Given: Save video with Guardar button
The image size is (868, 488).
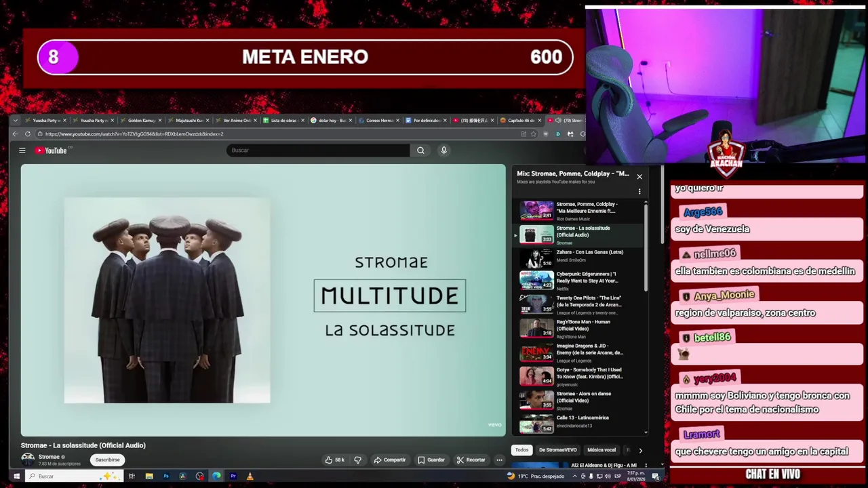Looking at the screenshot, I should [431, 460].
